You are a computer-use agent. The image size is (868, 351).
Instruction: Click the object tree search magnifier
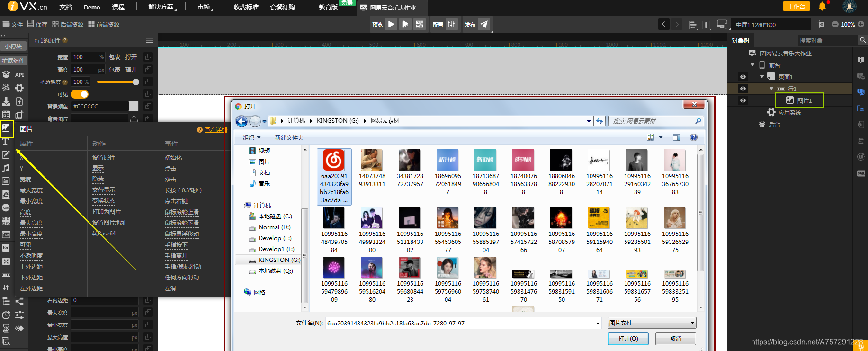pos(863,41)
